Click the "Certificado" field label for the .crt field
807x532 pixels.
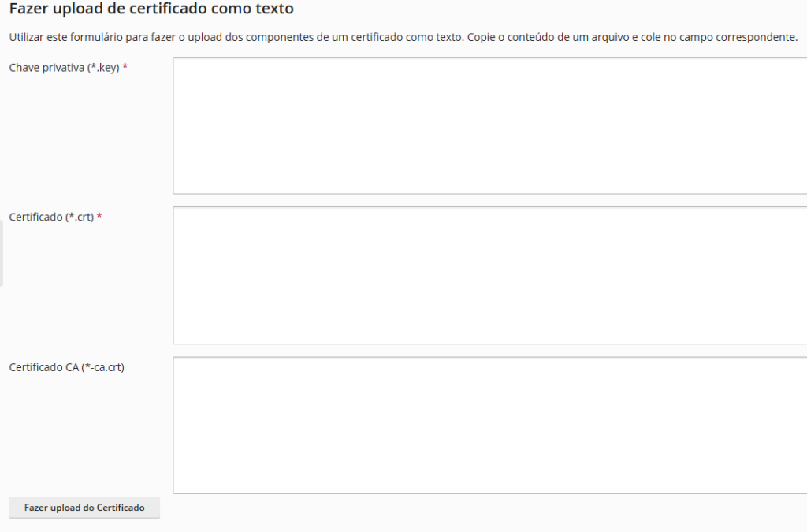[x=36, y=217]
